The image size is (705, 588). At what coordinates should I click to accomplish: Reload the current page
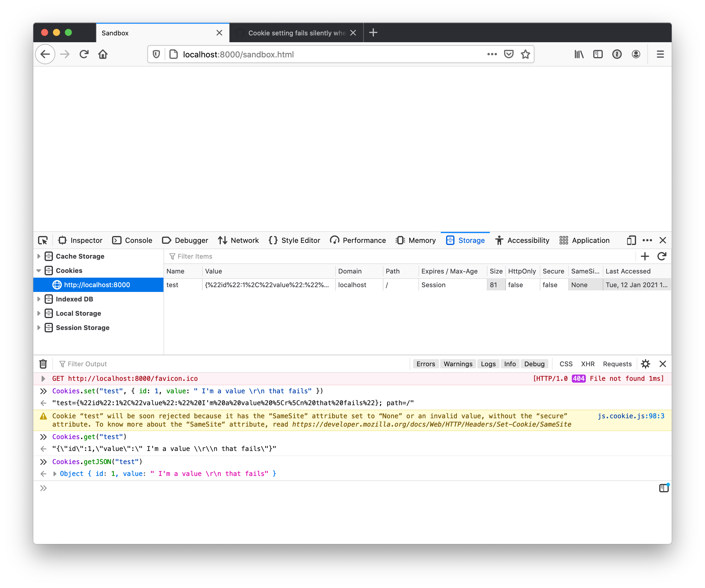(x=84, y=54)
